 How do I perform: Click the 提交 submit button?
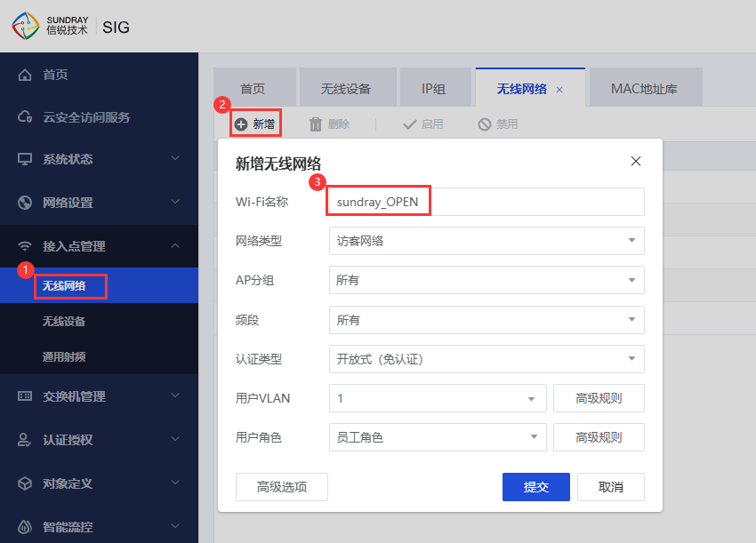[536, 487]
